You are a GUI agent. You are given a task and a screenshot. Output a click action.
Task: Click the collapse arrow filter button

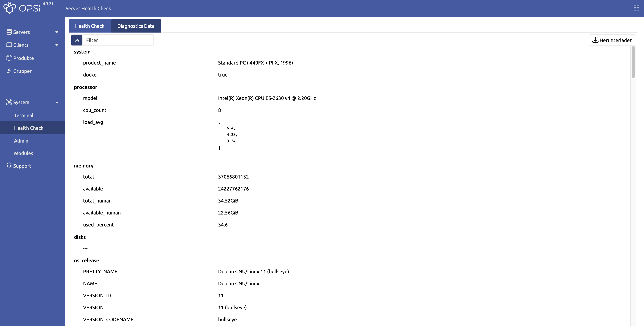(x=77, y=40)
